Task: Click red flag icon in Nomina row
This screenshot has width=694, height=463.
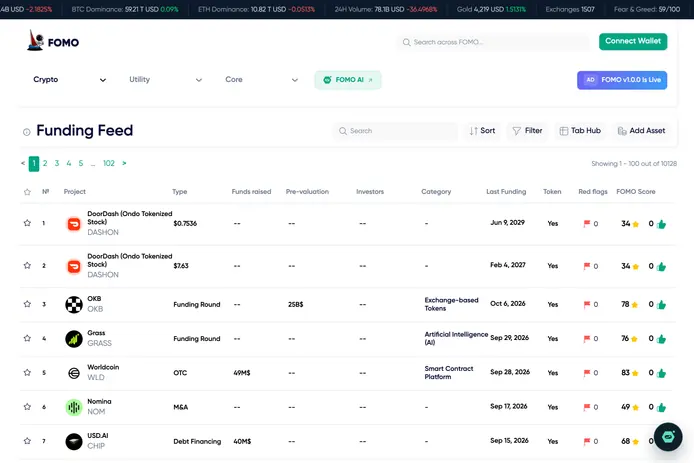Action: pos(587,407)
